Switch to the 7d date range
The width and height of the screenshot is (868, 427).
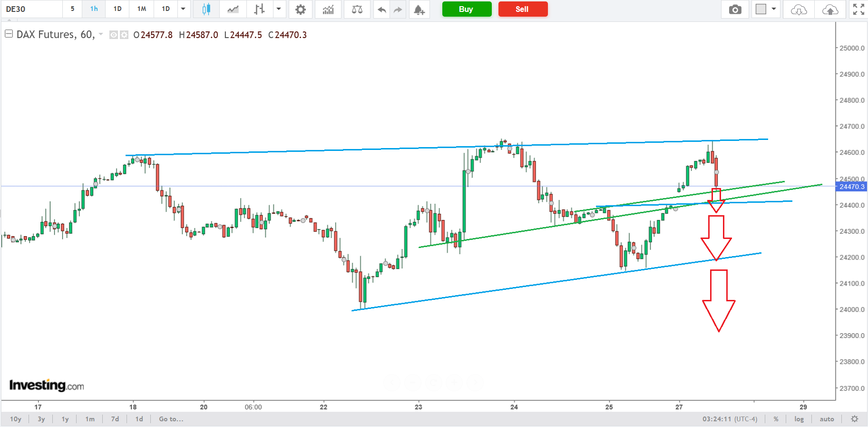115,419
